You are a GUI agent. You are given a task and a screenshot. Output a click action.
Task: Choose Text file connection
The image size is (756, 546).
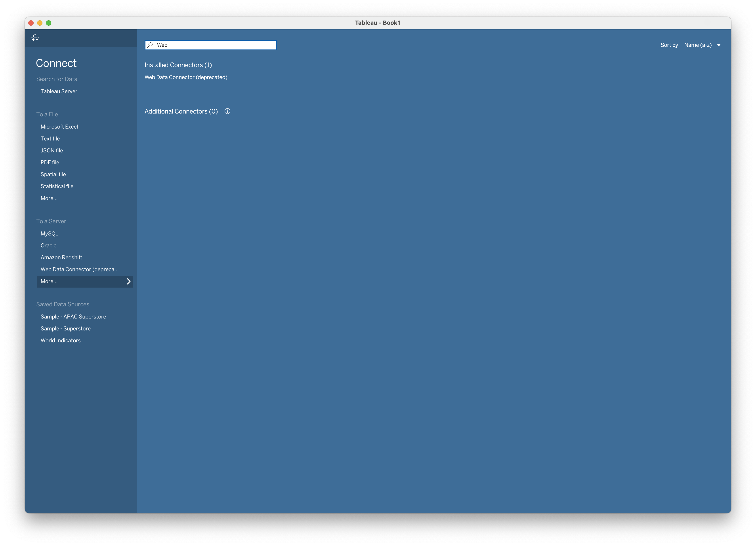(x=50, y=138)
